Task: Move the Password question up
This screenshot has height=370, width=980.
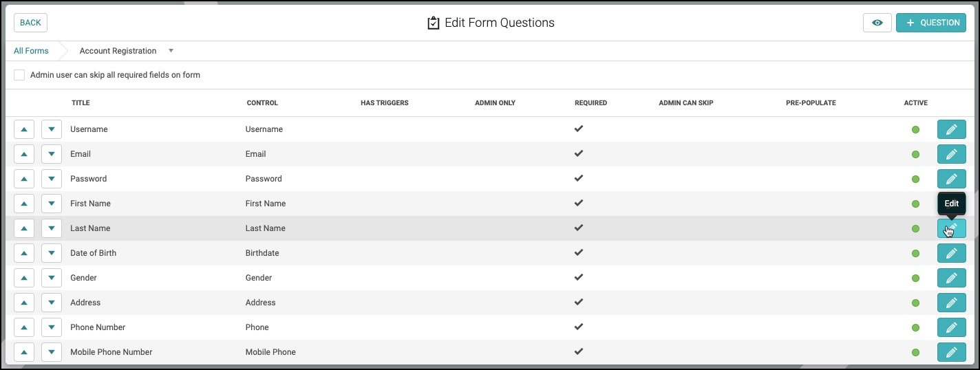Action: coord(24,179)
